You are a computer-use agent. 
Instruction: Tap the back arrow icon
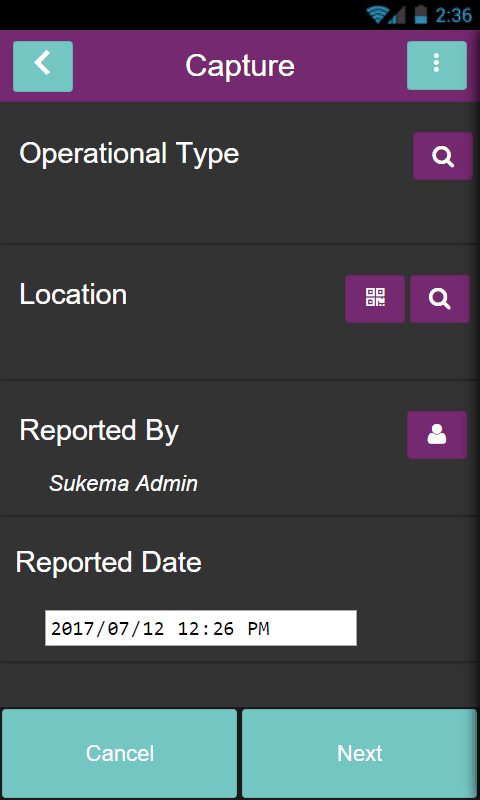pos(43,66)
